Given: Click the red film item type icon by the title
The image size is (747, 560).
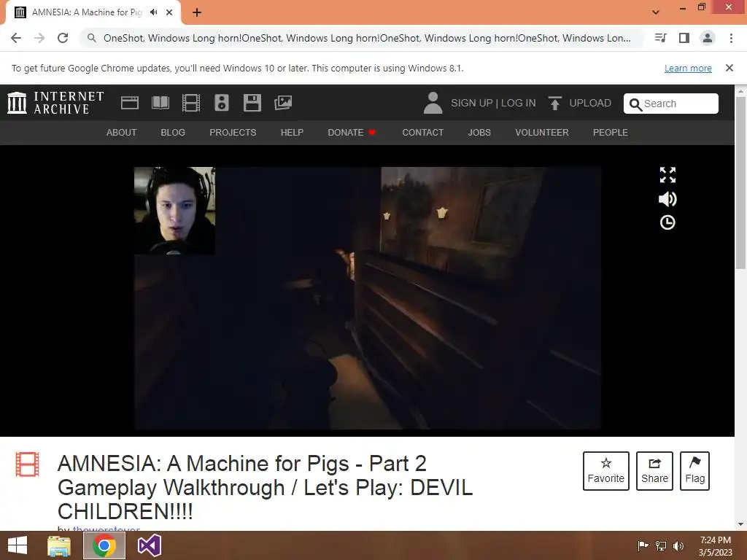Looking at the screenshot, I should (x=27, y=464).
